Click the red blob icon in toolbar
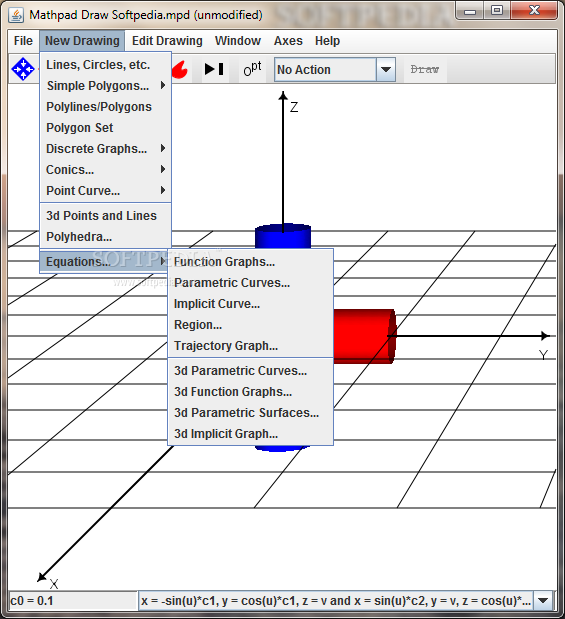The height and width of the screenshot is (619, 565). click(x=180, y=69)
